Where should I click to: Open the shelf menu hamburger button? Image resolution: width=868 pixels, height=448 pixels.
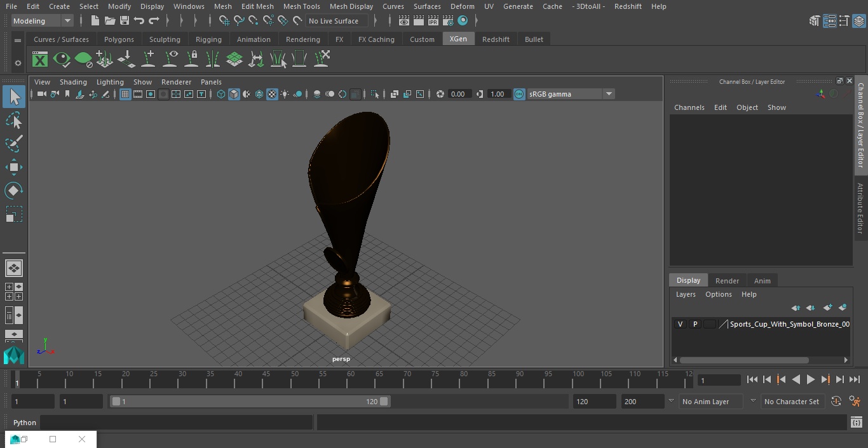[x=18, y=40]
